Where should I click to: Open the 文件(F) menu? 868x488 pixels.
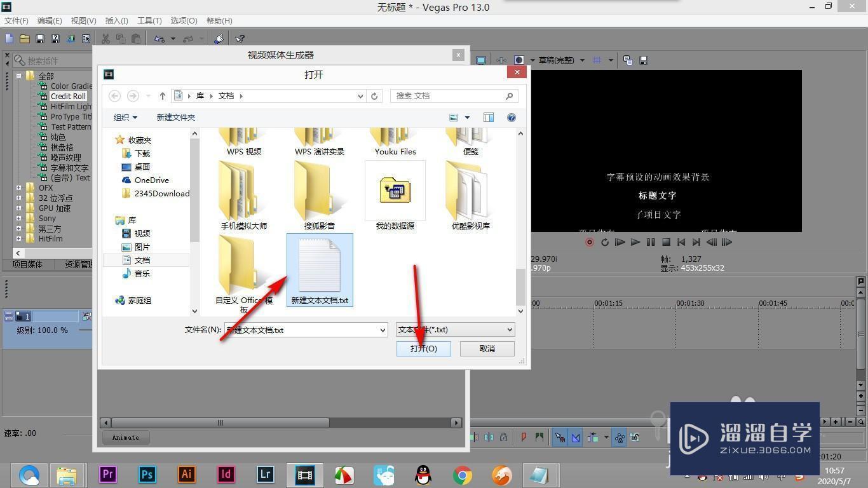pyautogui.click(x=17, y=21)
